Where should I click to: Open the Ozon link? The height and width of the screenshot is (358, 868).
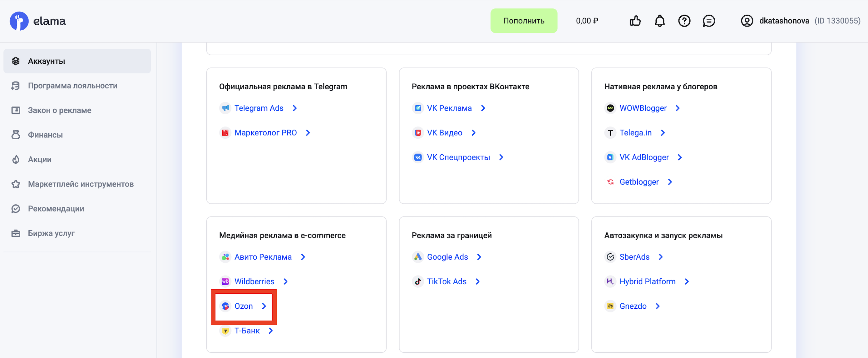(244, 306)
